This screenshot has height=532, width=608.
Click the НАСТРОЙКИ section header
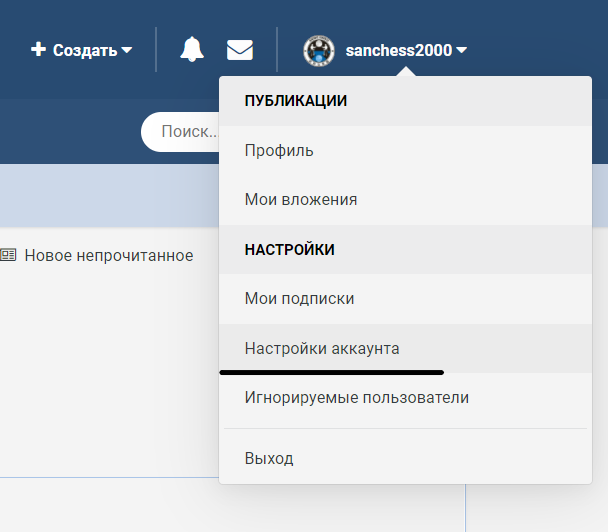pyautogui.click(x=289, y=250)
